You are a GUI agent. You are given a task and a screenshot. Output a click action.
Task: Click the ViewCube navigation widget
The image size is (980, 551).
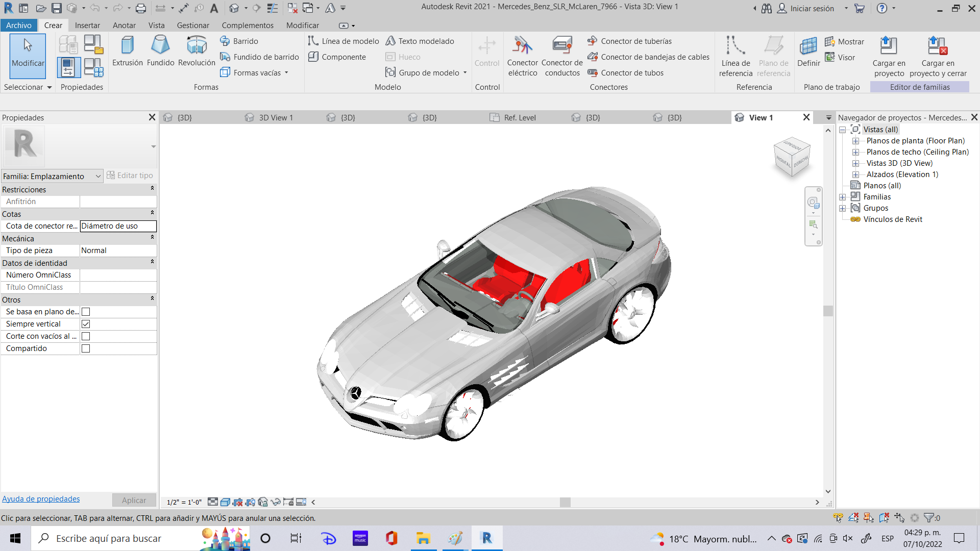tap(792, 157)
